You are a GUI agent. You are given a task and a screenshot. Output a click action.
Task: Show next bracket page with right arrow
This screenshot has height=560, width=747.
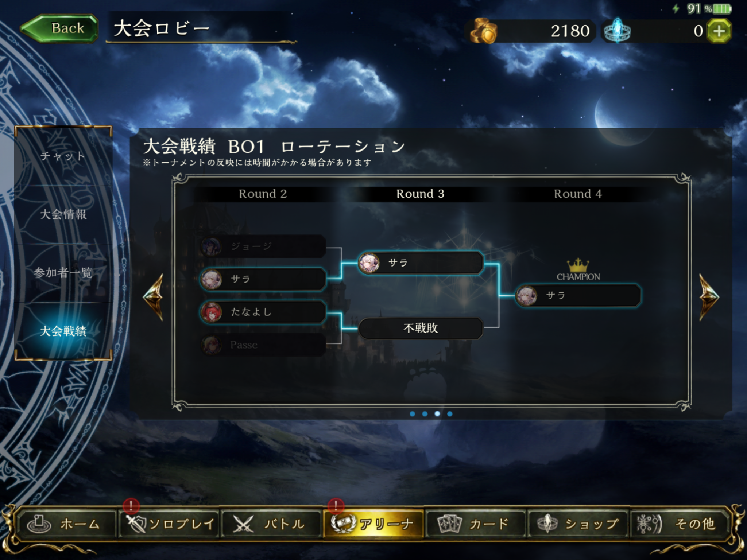tap(709, 297)
